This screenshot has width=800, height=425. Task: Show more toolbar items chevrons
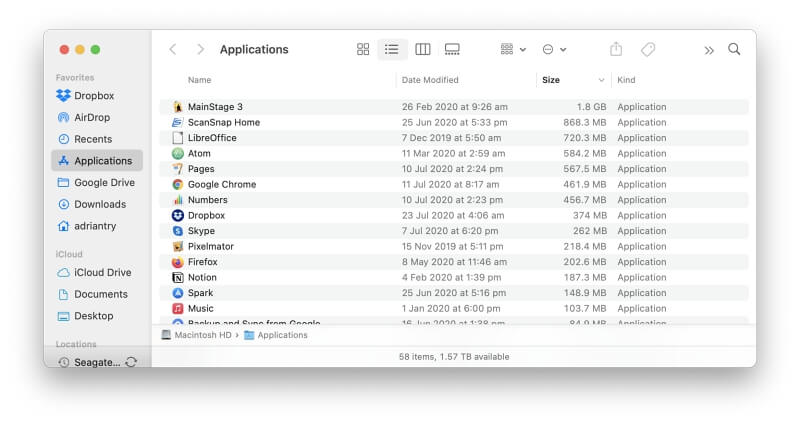(x=709, y=50)
